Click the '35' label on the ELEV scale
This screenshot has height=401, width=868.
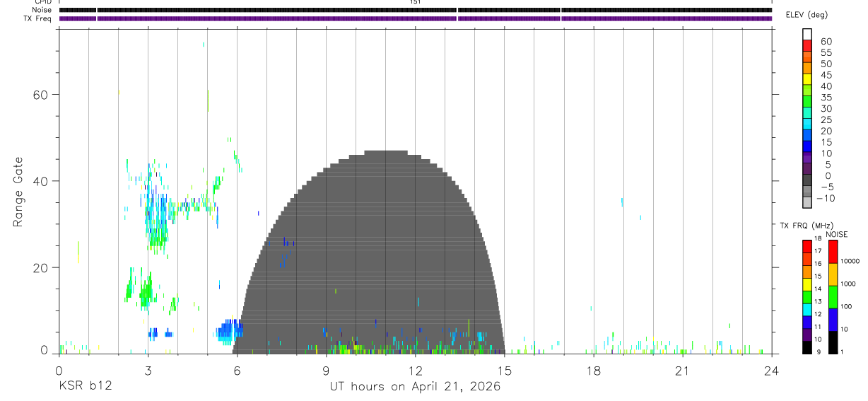[x=826, y=98]
